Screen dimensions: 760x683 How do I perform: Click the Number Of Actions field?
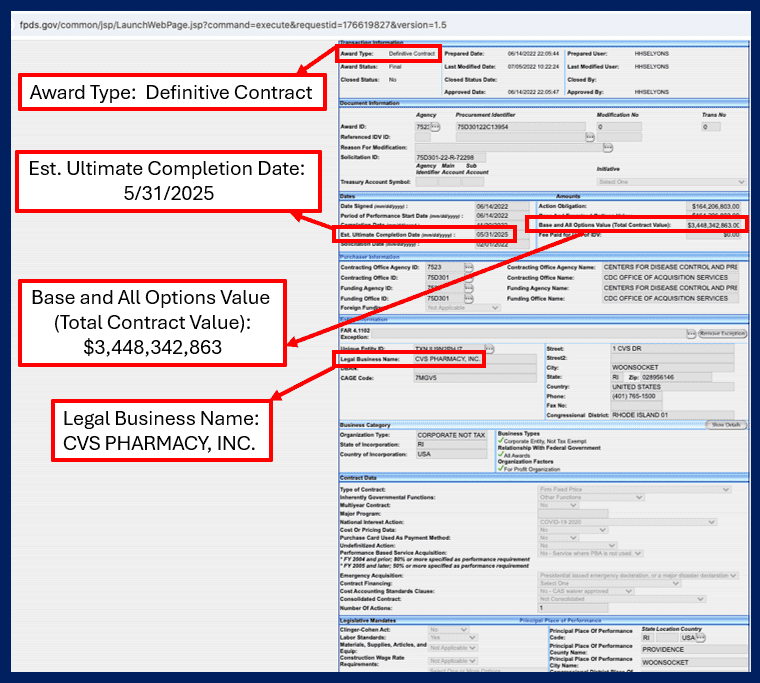pos(573,608)
